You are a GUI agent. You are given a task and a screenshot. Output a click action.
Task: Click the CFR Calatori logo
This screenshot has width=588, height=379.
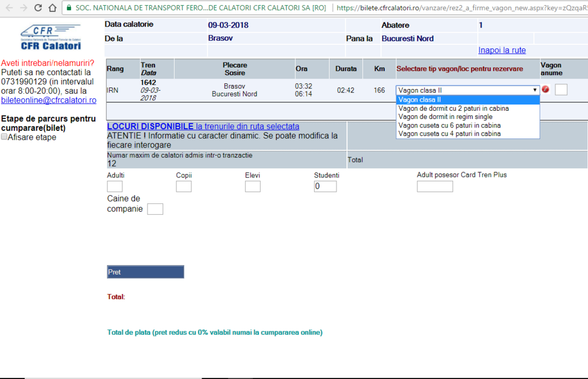pos(51,37)
